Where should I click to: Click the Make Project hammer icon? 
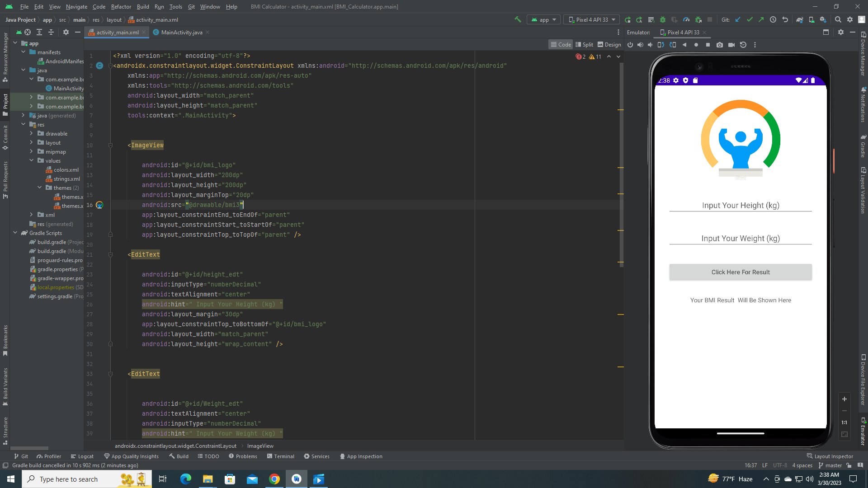pos(518,19)
